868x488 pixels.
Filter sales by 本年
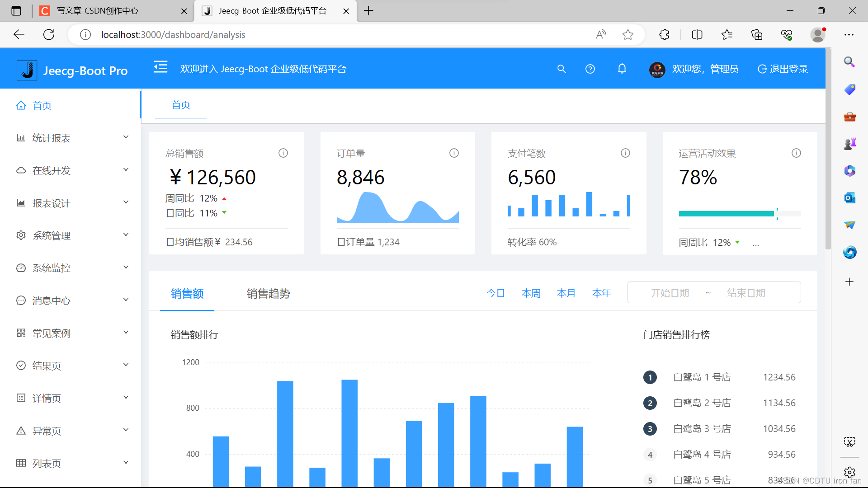[602, 293]
